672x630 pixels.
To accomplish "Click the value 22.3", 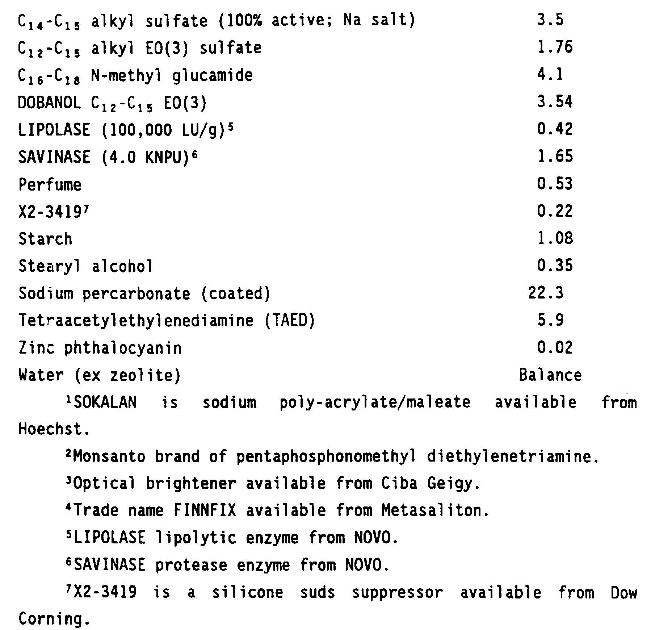I will point(545,293).
